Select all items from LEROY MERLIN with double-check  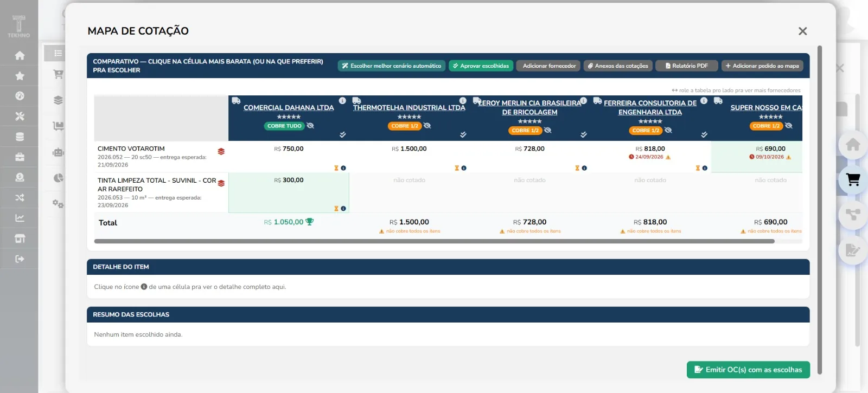pos(584,134)
